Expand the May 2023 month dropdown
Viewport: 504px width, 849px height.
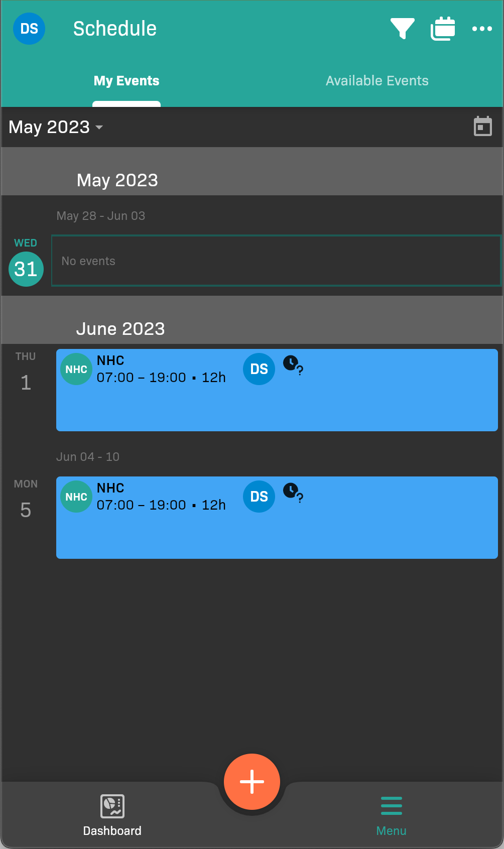[56, 127]
